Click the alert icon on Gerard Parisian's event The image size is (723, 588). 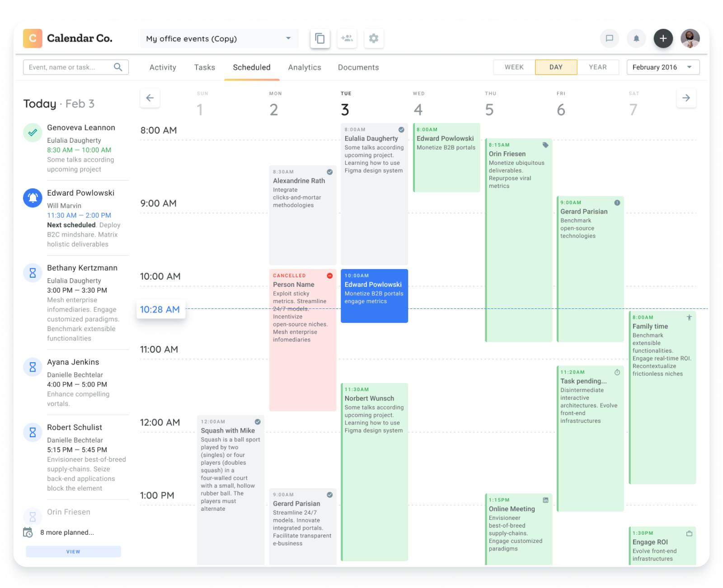tap(617, 203)
